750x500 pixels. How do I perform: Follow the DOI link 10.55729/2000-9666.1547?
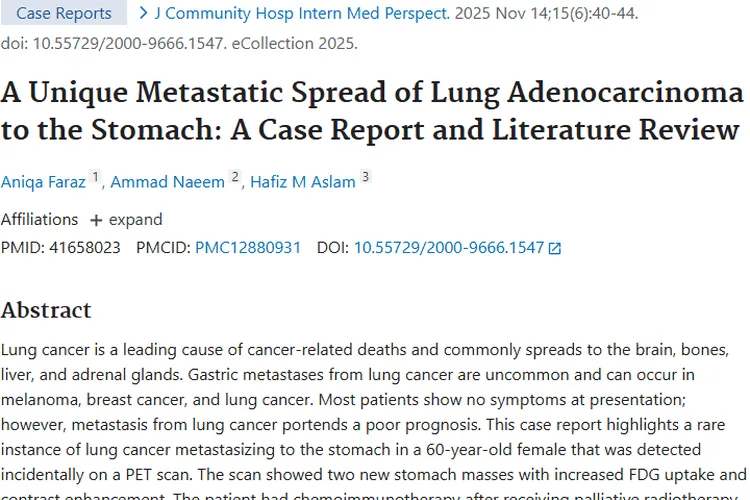click(x=448, y=248)
